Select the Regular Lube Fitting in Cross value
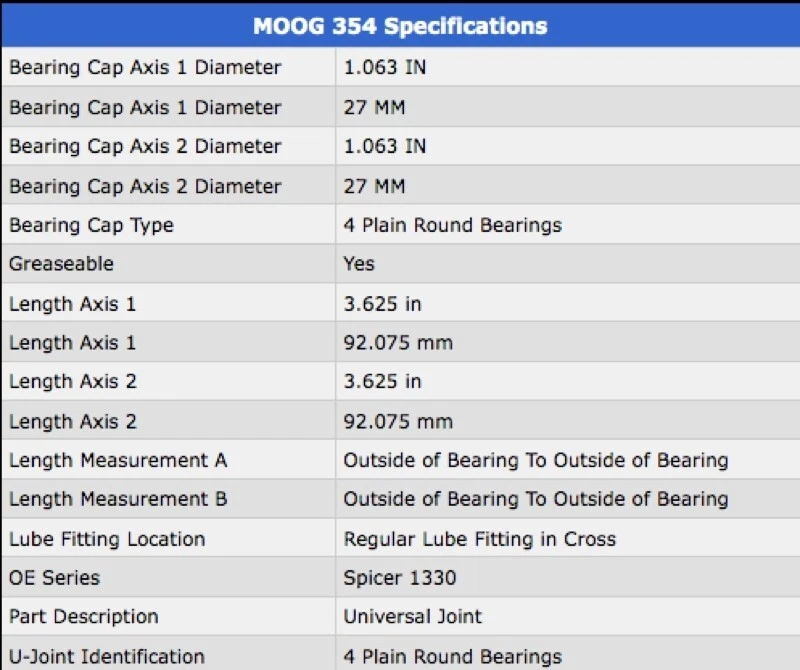 [x=480, y=539]
